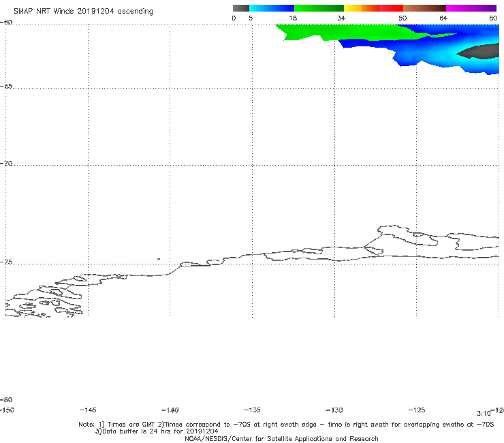Click the color bar label '64'
504x443 pixels.
(x=443, y=18)
